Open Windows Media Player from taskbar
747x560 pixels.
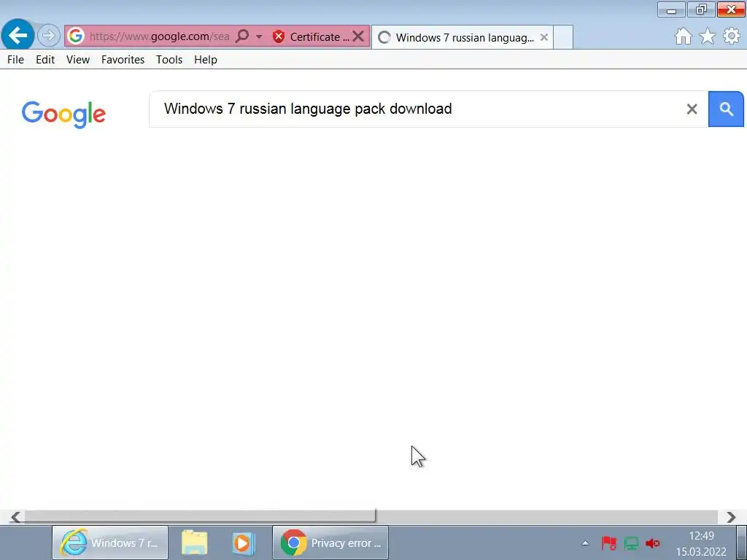click(x=244, y=542)
